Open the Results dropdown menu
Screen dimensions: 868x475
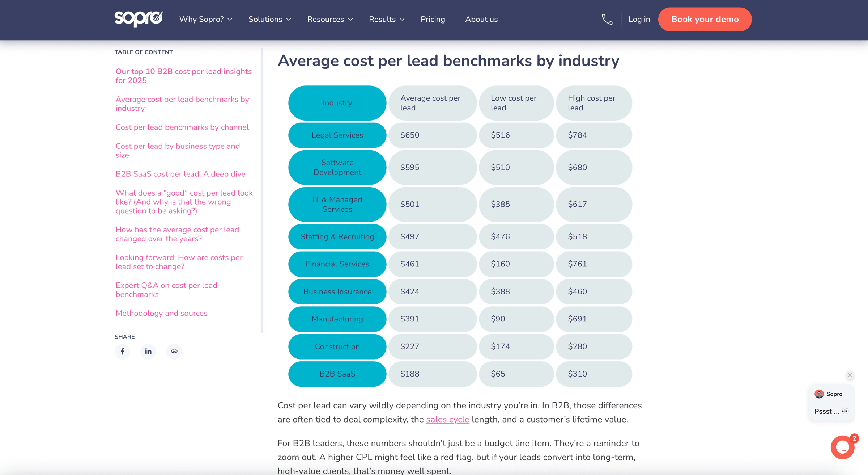pyautogui.click(x=386, y=19)
